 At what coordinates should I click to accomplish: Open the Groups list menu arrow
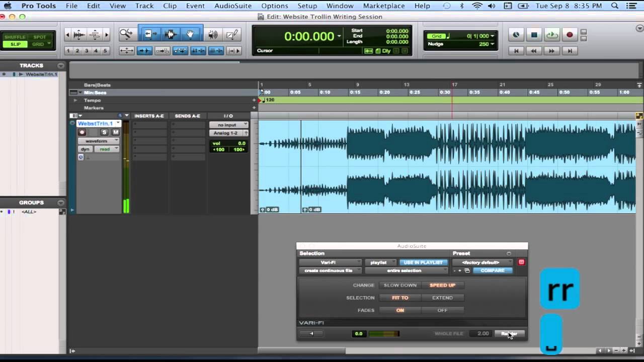61,203
